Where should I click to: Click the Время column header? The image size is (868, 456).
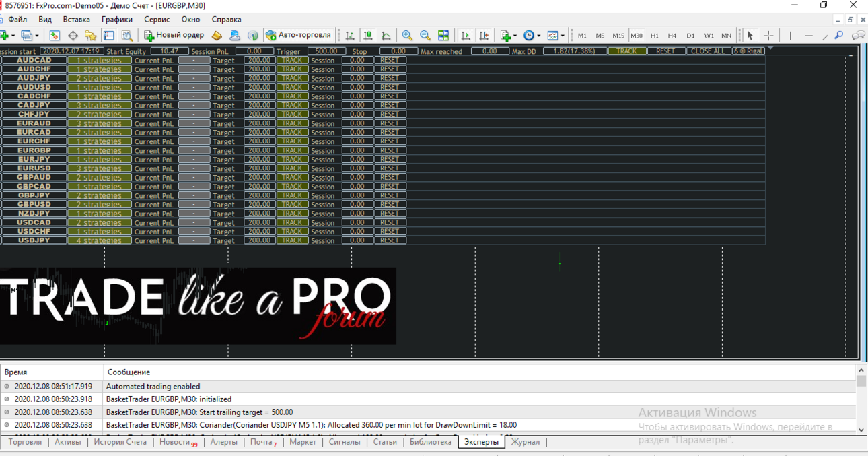[x=52, y=372]
